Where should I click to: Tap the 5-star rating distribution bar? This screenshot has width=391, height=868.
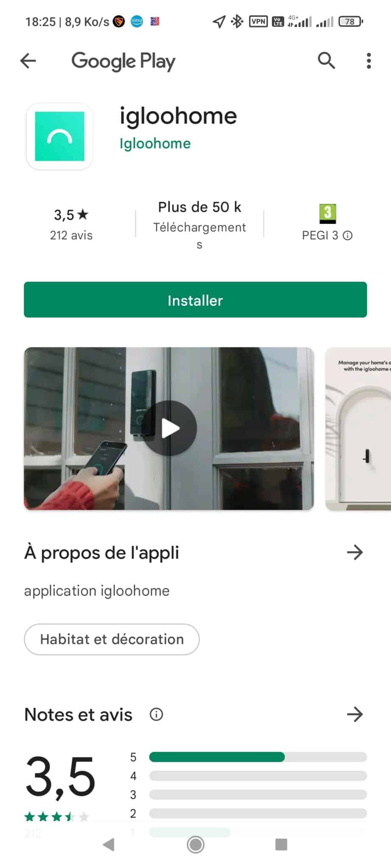(x=258, y=757)
